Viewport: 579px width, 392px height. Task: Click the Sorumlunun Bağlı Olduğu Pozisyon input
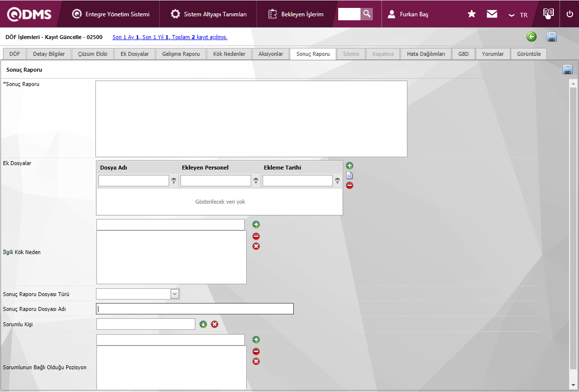(171, 340)
